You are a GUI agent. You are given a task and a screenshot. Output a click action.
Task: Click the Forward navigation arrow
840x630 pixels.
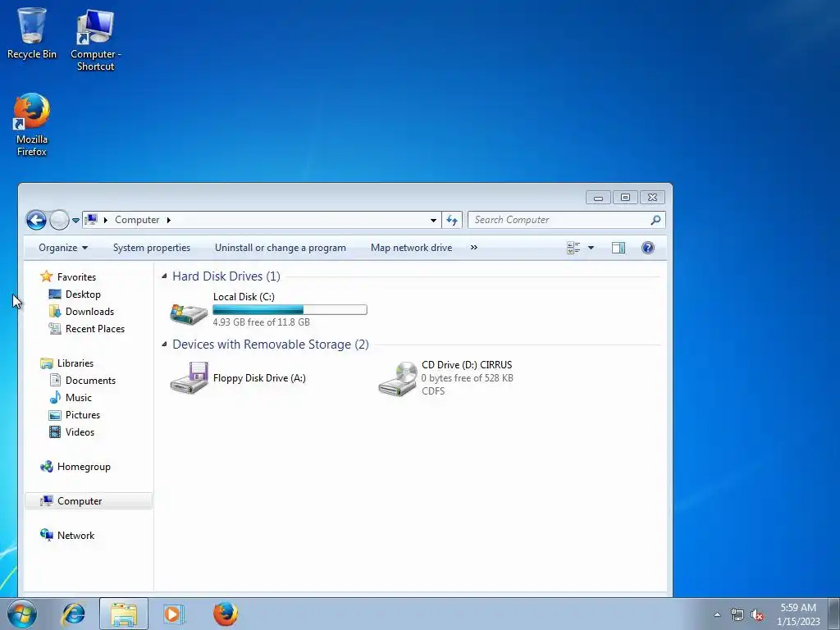tap(59, 220)
